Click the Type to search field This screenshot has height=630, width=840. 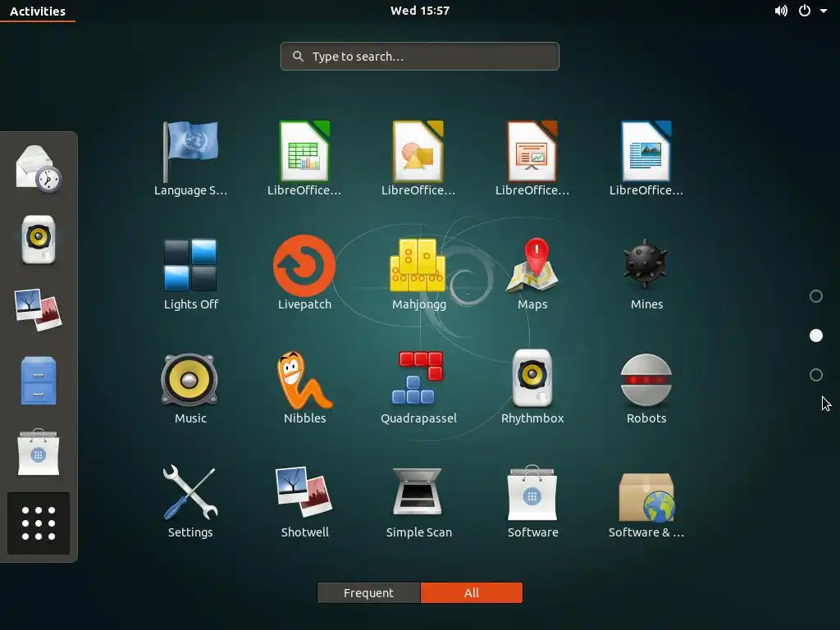click(420, 57)
